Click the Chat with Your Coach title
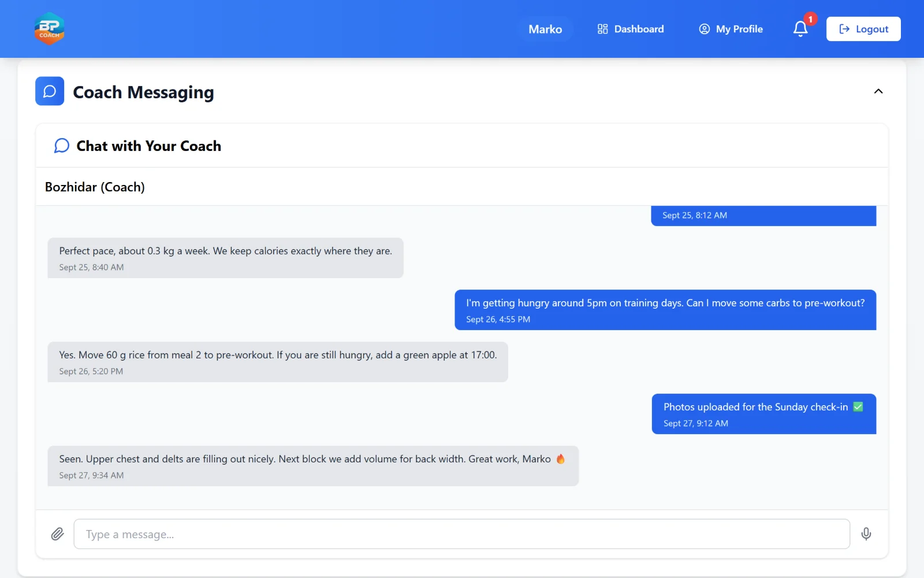This screenshot has width=924, height=578. 149,146
